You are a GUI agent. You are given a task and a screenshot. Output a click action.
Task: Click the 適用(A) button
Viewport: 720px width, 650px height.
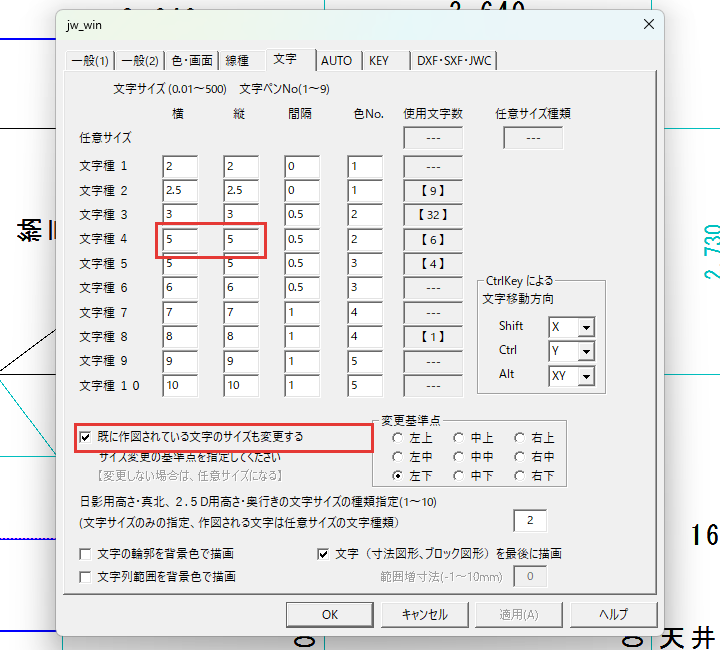tap(519, 615)
